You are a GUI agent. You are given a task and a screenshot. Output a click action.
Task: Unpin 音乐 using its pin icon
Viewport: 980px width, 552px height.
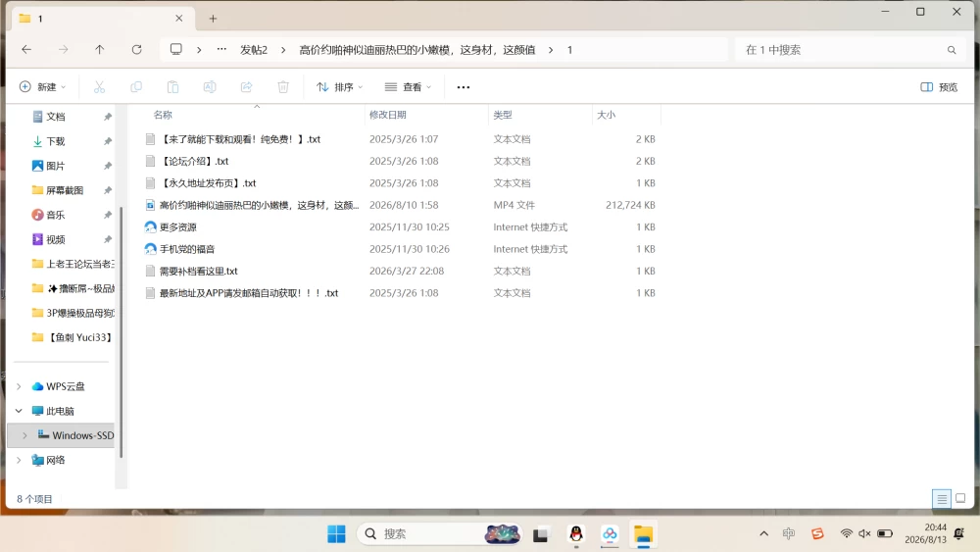pos(108,215)
